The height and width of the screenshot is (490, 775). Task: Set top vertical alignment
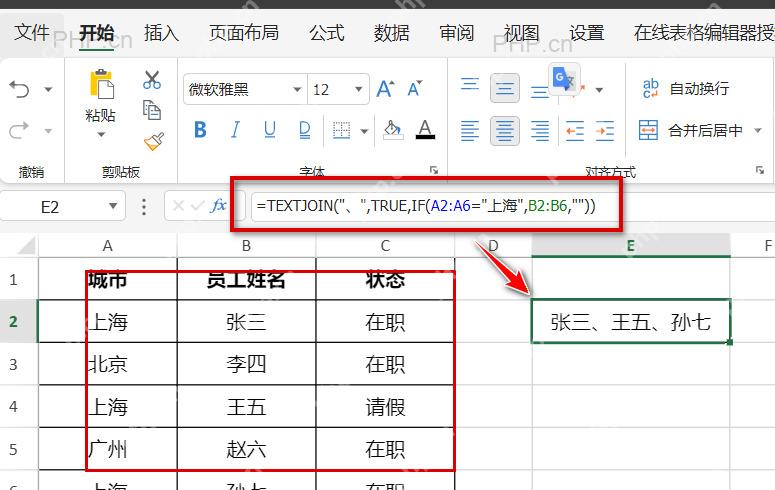pos(470,84)
